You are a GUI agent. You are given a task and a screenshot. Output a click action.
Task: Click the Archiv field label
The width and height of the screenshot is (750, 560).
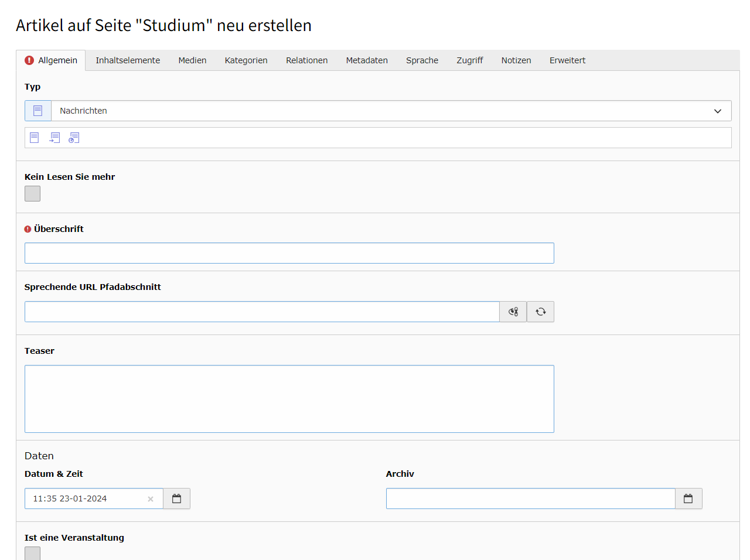(x=400, y=474)
